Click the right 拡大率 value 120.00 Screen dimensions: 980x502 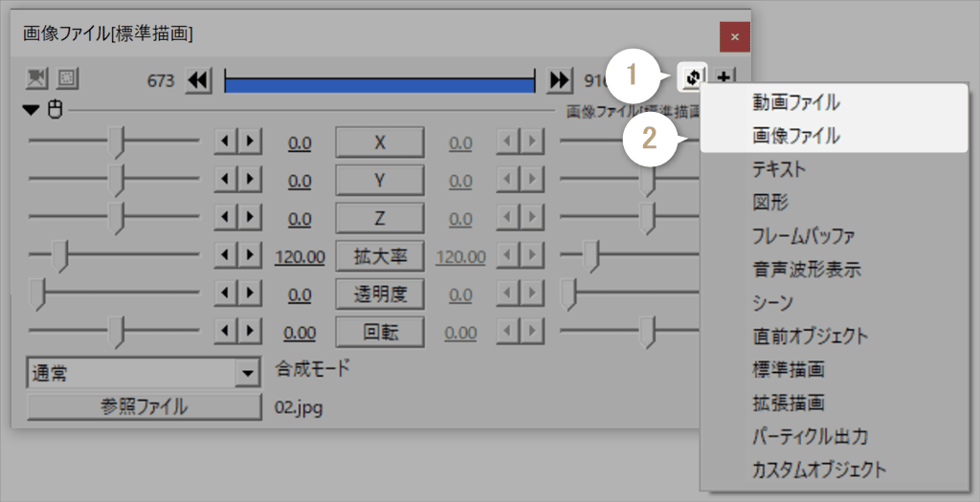(x=460, y=257)
